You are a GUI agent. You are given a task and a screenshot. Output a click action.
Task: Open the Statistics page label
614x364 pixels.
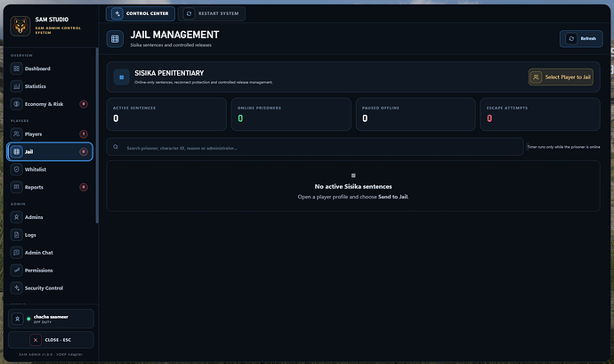click(36, 86)
